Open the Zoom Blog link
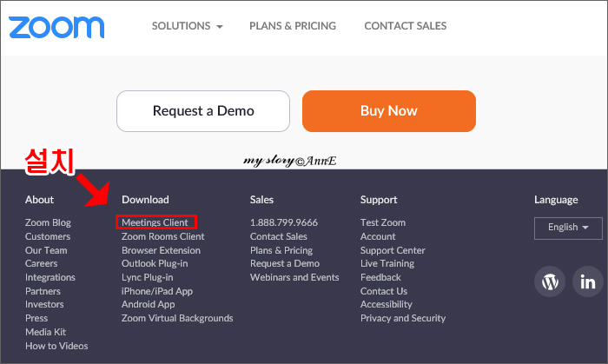 click(x=48, y=222)
